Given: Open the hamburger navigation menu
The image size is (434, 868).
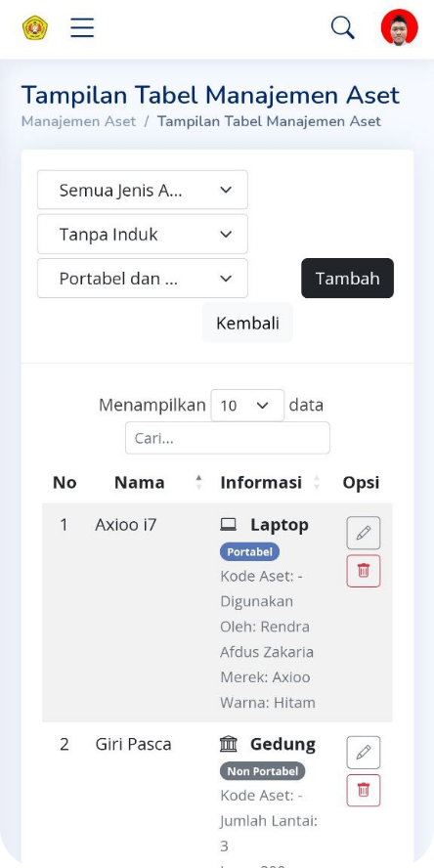Looking at the screenshot, I should pyautogui.click(x=82, y=27).
